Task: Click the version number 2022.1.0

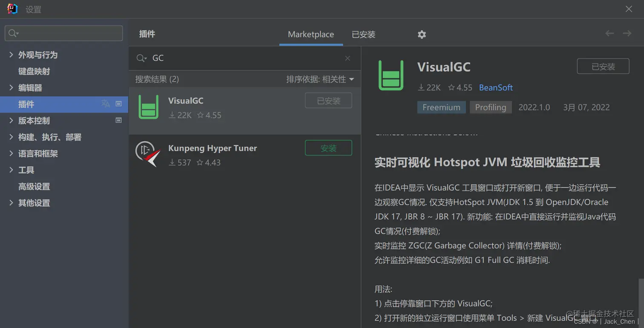Action: tap(534, 107)
